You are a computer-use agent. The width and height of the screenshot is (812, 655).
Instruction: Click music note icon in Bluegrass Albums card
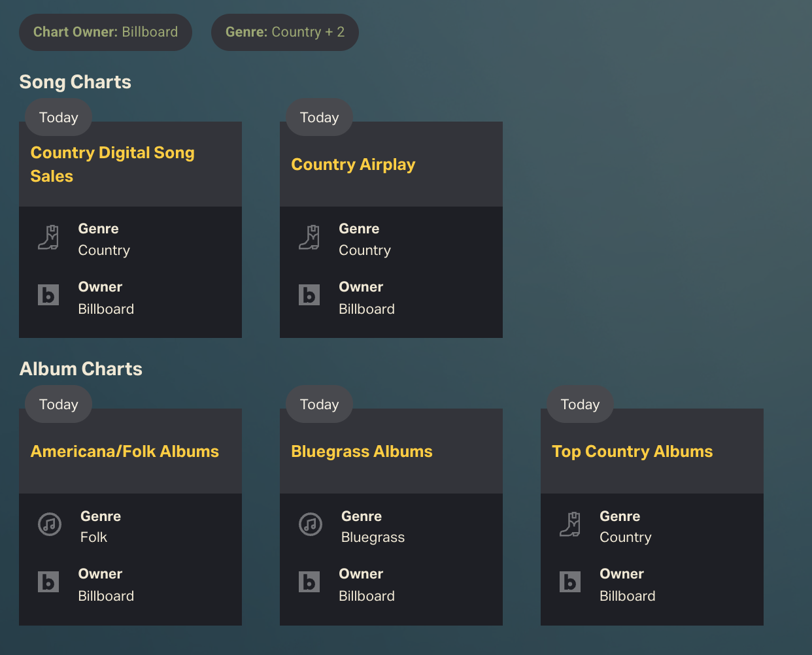[x=311, y=524]
